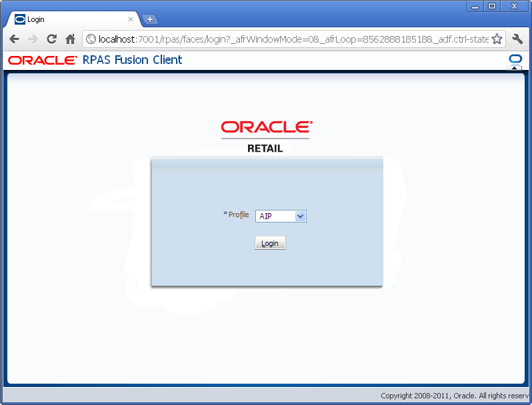532x405 pixels.
Task: Open the Profile dropdown showing AIP
Action: click(281, 216)
